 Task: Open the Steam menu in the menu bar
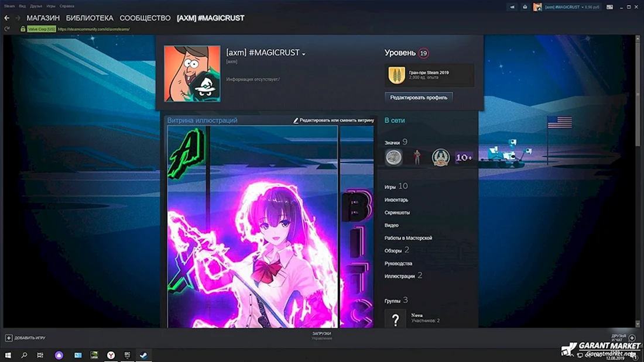click(x=9, y=6)
